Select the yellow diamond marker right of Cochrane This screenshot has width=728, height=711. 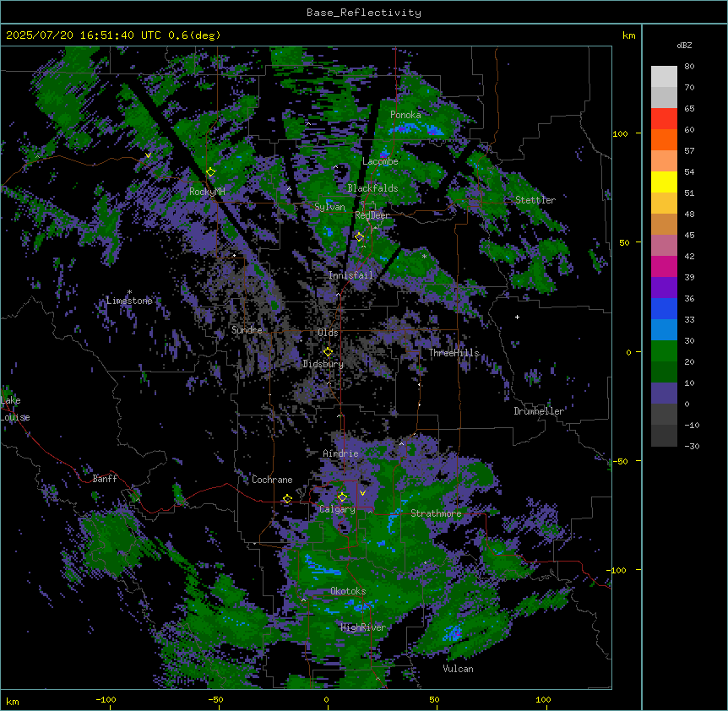pyautogui.click(x=287, y=499)
